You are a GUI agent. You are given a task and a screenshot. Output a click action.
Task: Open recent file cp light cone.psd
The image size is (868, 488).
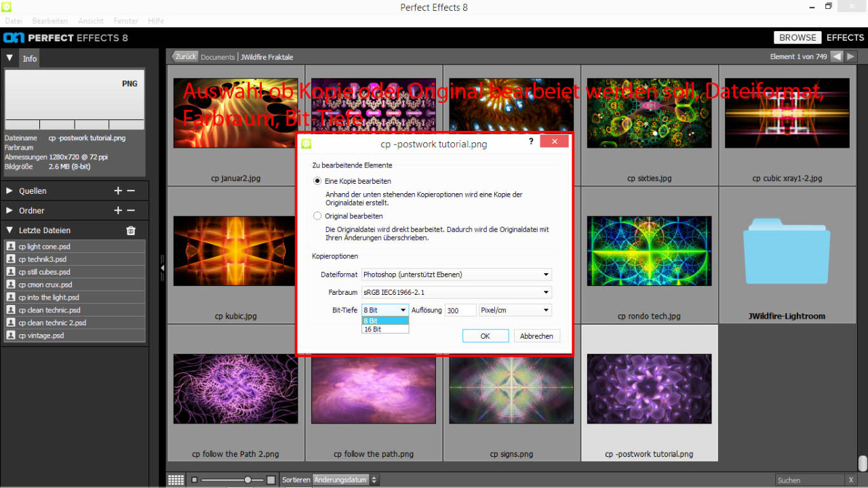75,247
